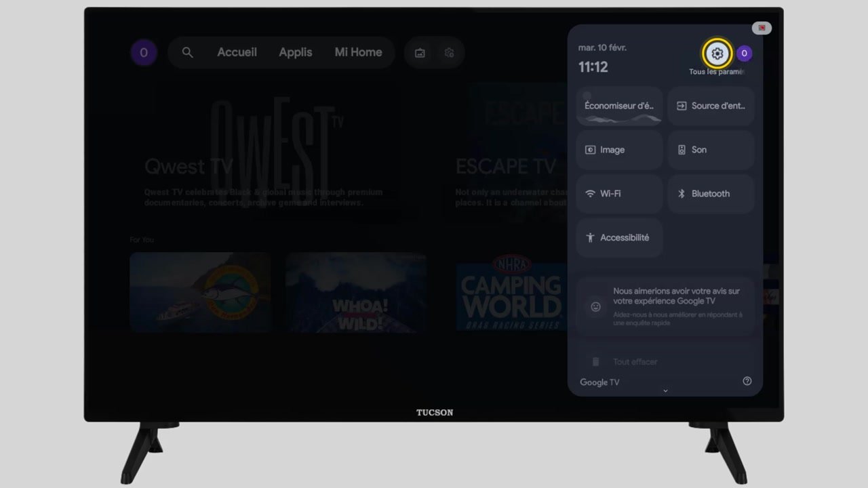Click the help question mark icon

point(747,381)
